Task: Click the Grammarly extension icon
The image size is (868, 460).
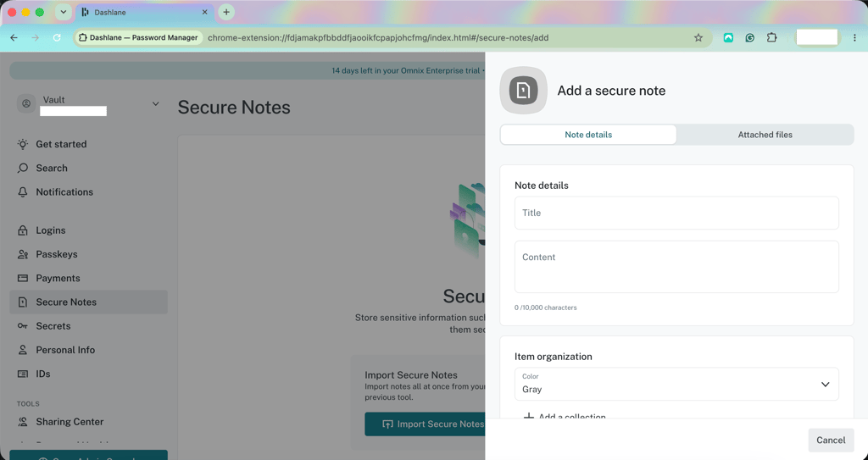Action: [750, 37]
